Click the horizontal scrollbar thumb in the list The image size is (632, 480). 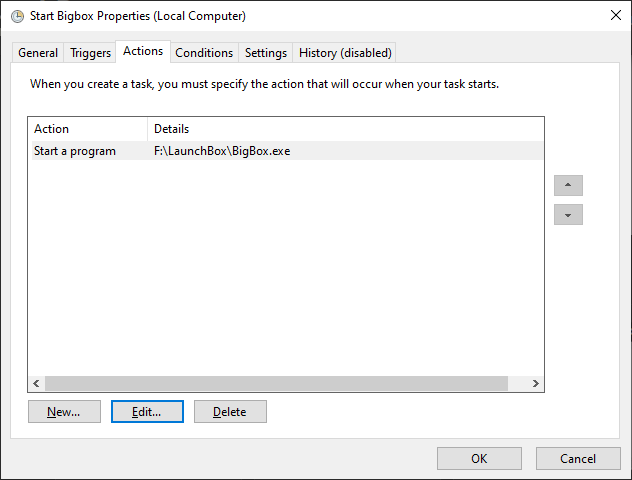pos(276,383)
